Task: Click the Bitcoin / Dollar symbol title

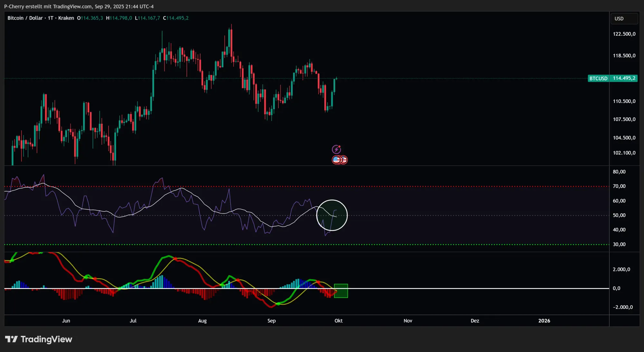Action: pyautogui.click(x=25, y=18)
